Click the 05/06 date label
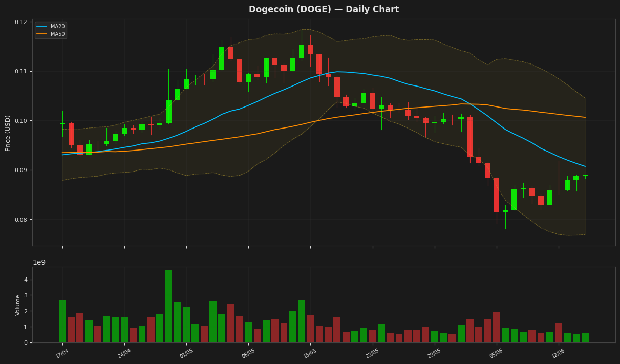Viewport: 620px width, 364px height. [496, 353]
